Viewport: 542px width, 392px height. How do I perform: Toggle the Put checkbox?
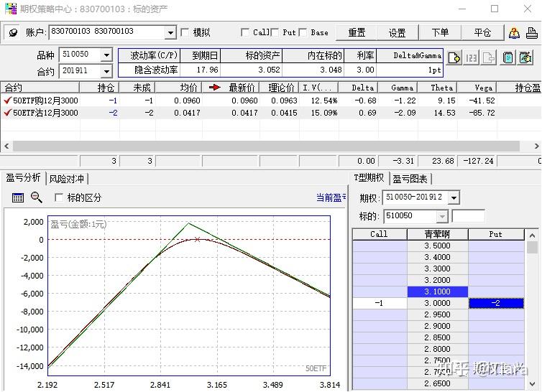pyautogui.click(x=275, y=32)
